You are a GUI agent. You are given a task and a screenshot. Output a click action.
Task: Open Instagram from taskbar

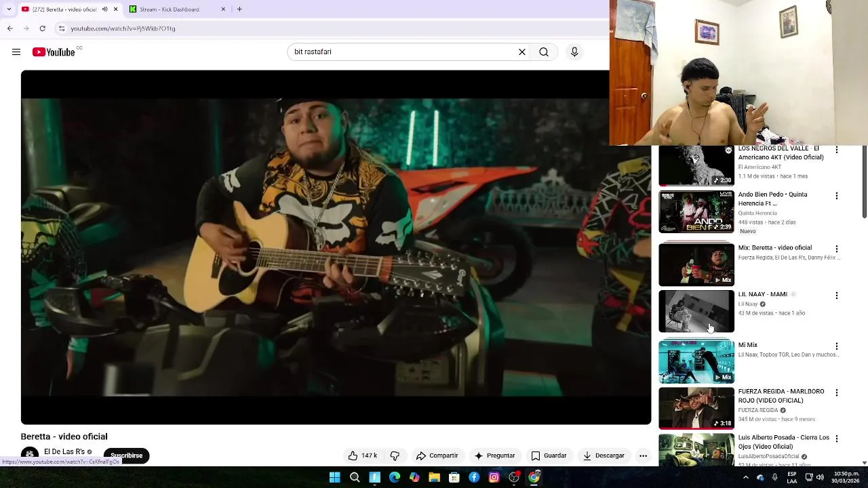pos(494,478)
